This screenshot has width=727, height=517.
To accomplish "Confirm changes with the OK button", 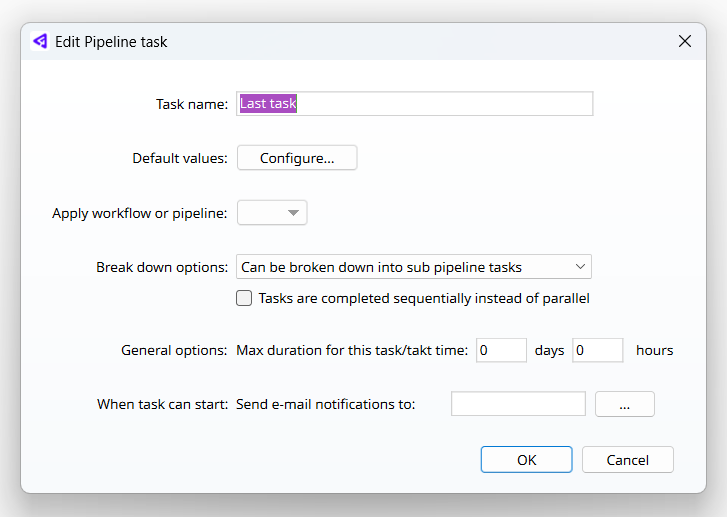I will coord(526,460).
